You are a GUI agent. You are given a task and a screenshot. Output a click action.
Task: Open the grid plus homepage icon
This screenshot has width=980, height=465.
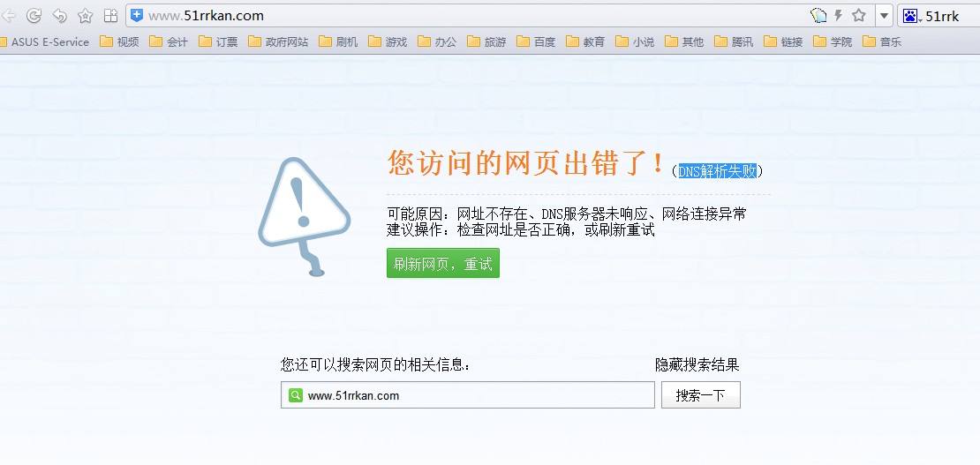coord(110,16)
